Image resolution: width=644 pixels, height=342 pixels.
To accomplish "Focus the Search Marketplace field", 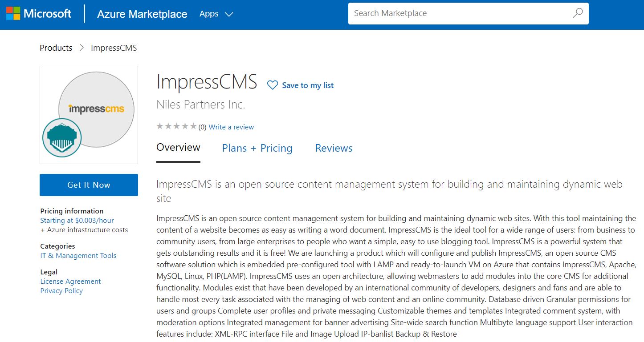I will click(x=459, y=13).
